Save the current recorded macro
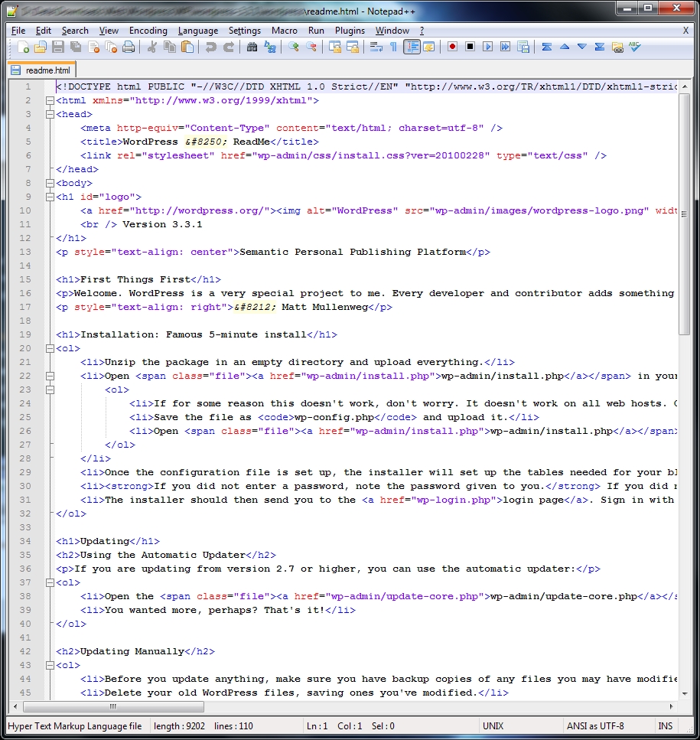The width and height of the screenshot is (700, 740). (523, 47)
